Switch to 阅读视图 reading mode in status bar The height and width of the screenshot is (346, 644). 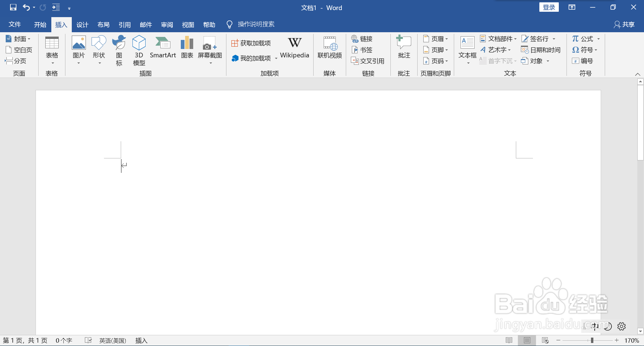click(509, 340)
